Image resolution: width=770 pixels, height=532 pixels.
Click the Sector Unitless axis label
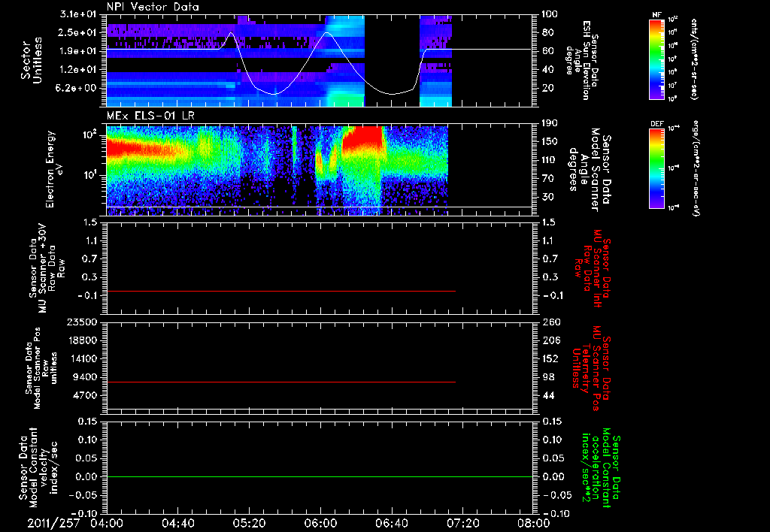point(32,60)
